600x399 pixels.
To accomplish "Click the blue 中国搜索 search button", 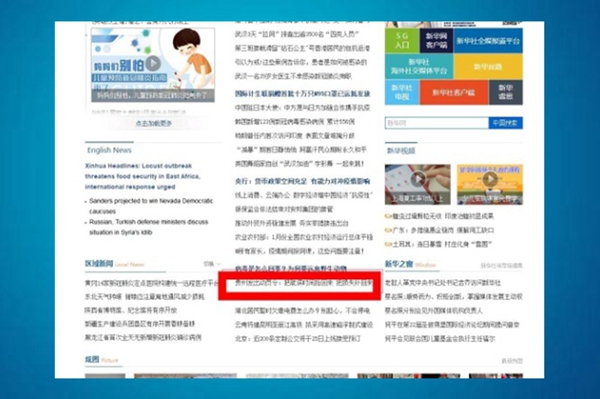I will click(x=505, y=123).
